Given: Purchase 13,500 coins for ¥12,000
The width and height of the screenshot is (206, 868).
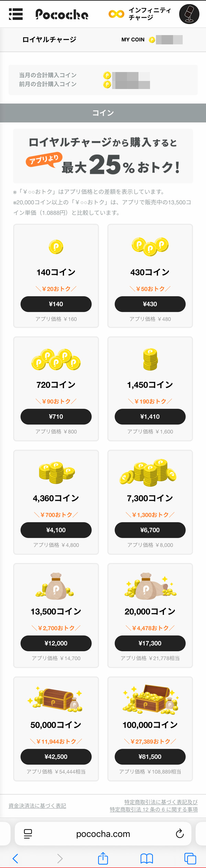Looking at the screenshot, I should (x=56, y=643).
